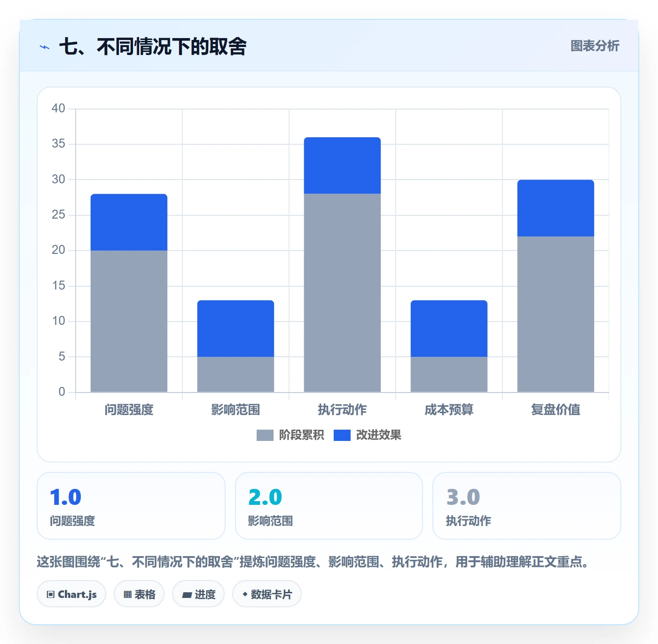Click the Chart.js tag chip
Screen dimensions: 658x644
pyautogui.click(x=71, y=594)
